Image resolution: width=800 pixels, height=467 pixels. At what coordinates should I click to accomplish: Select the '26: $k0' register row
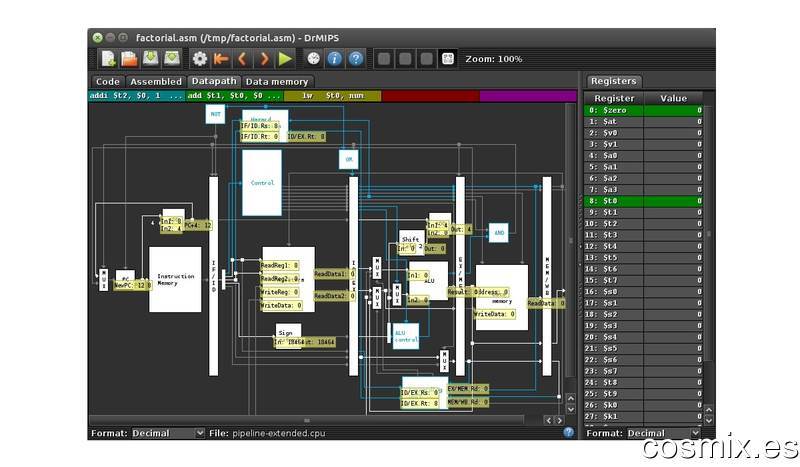point(643,405)
